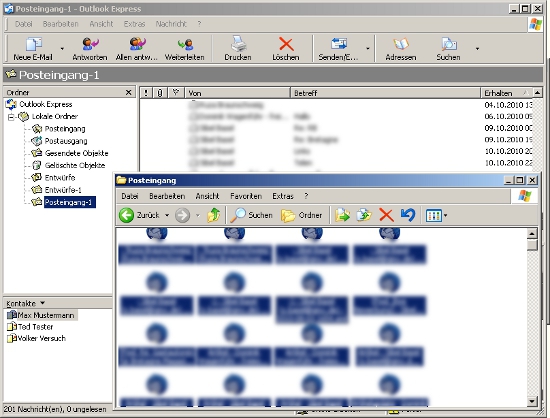Open the Senden/Empfangen dropdown arrow
Viewport: 550px width, 418px height.
coord(368,49)
